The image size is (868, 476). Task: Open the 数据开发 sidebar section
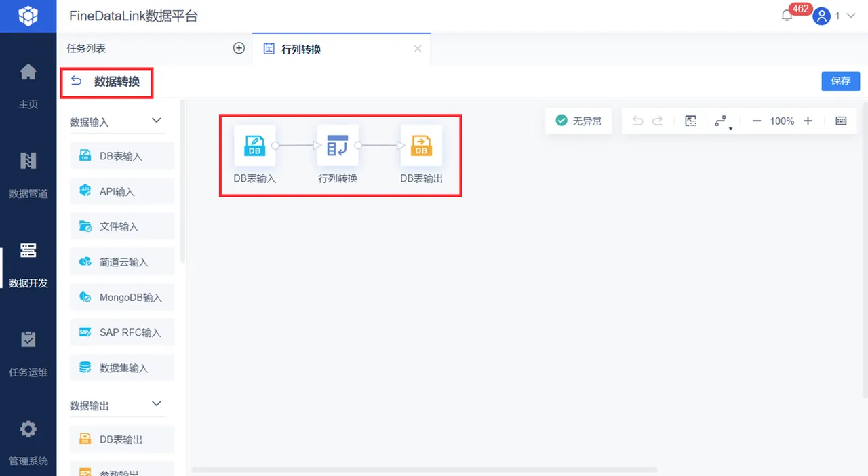(x=28, y=264)
